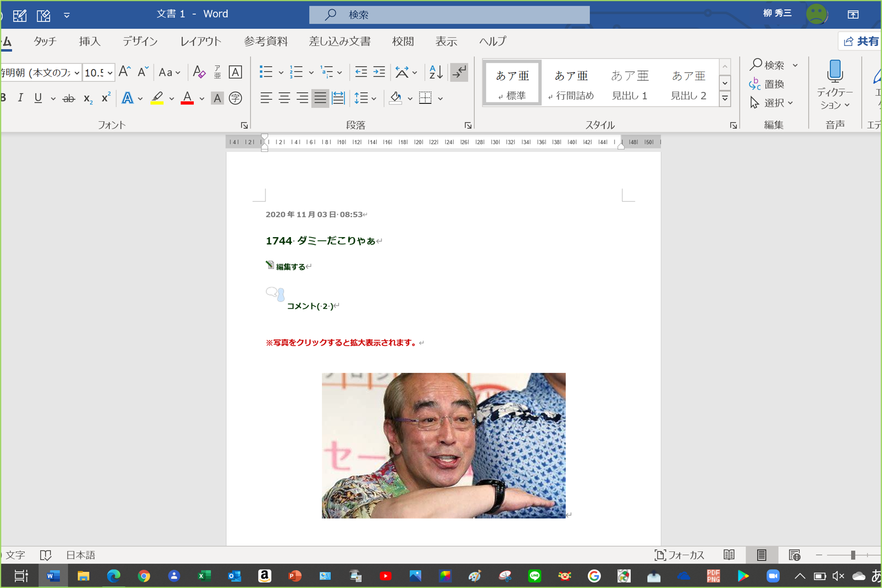Apply red font color
This screenshot has width=882, height=588.
point(187,98)
